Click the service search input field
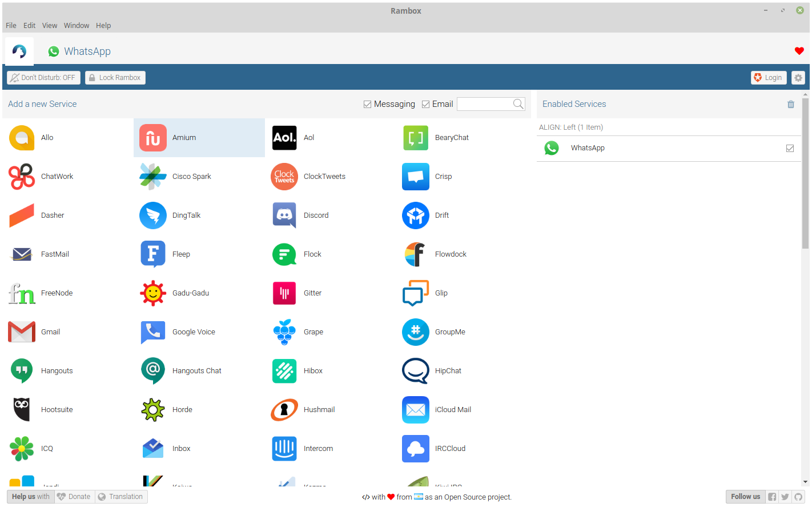The width and height of the screenshot is (812, 507). [x=484, y=104]
